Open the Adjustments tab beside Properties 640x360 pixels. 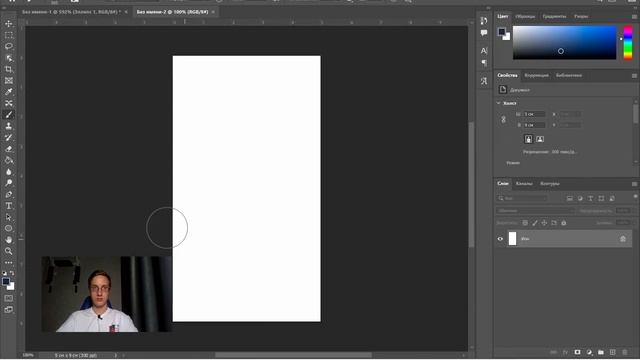536,76
